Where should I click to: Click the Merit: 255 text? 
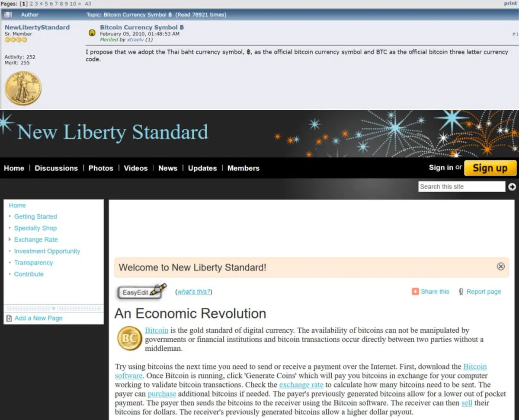point(17,63)
